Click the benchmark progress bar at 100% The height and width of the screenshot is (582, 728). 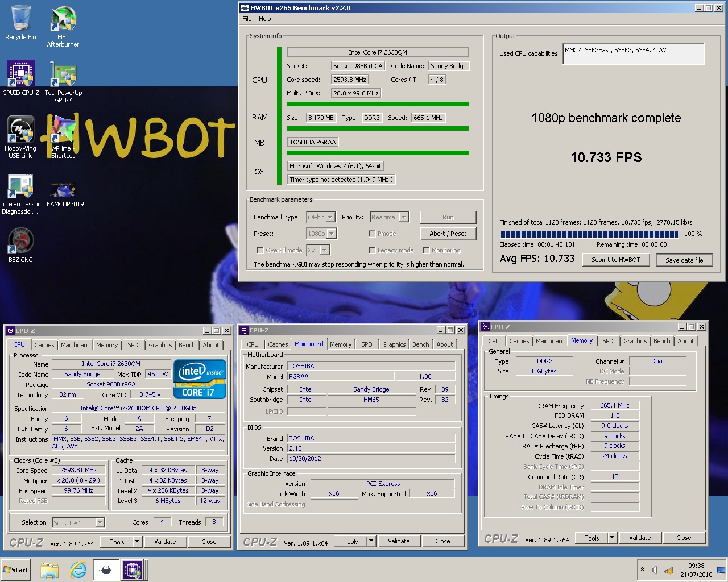click(x=589, y=234)
